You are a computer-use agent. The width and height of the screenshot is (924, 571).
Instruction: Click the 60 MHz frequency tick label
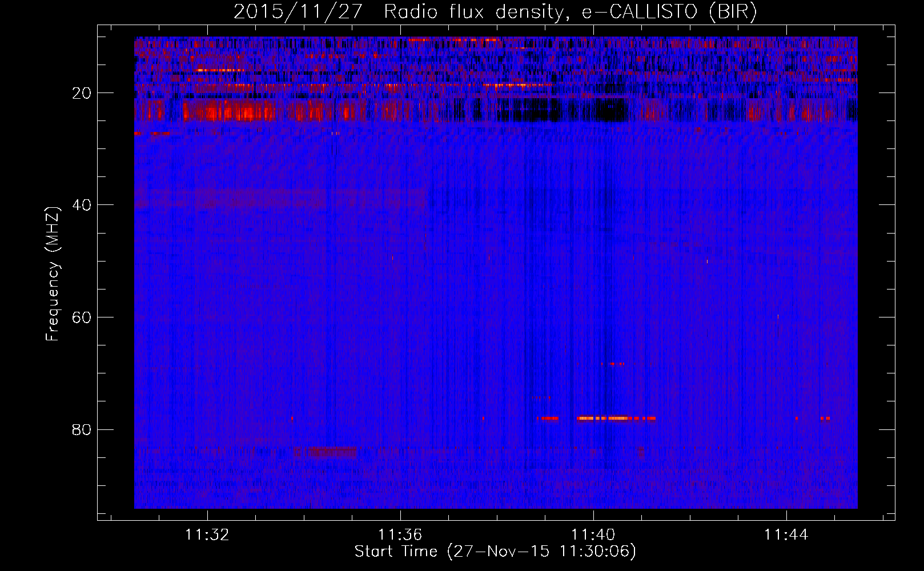point(82,317)
